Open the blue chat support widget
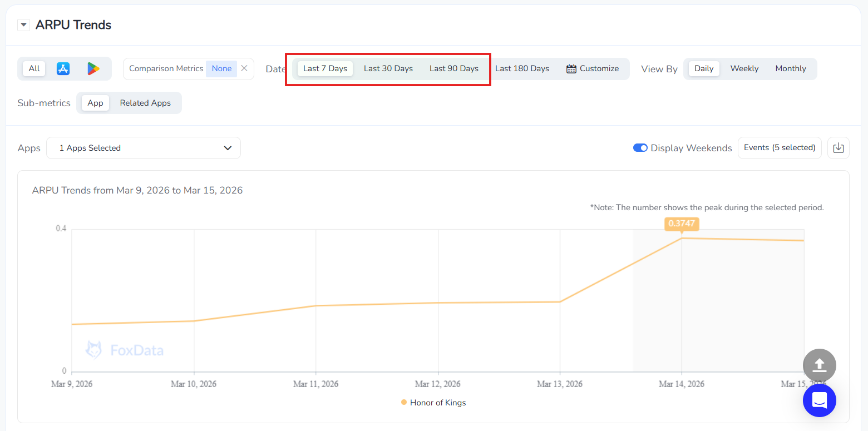The width and height of the screenshot is (868, 431). (819, 400)
